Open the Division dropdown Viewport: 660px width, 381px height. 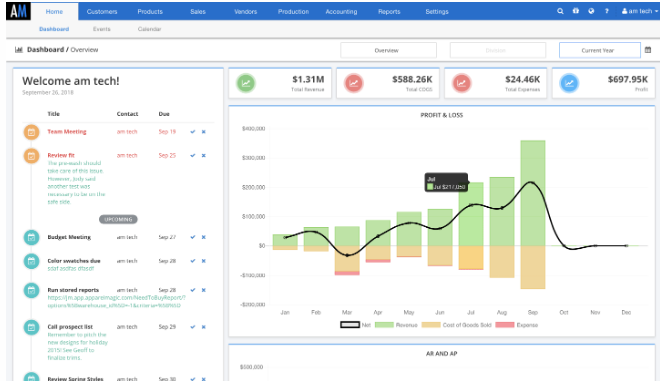[498, 50]
